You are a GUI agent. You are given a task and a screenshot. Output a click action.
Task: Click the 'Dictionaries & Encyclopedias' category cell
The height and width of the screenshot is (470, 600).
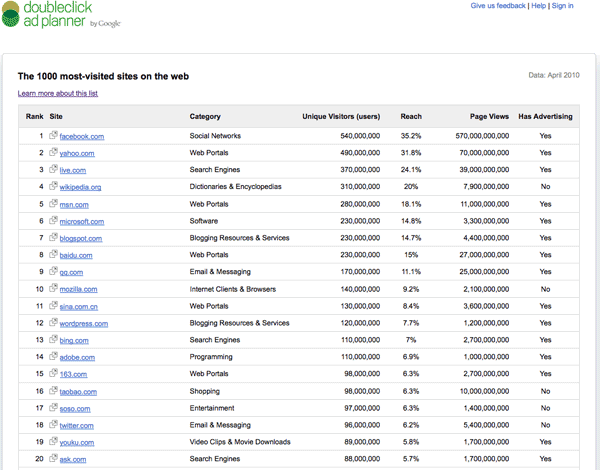(235, 186)
